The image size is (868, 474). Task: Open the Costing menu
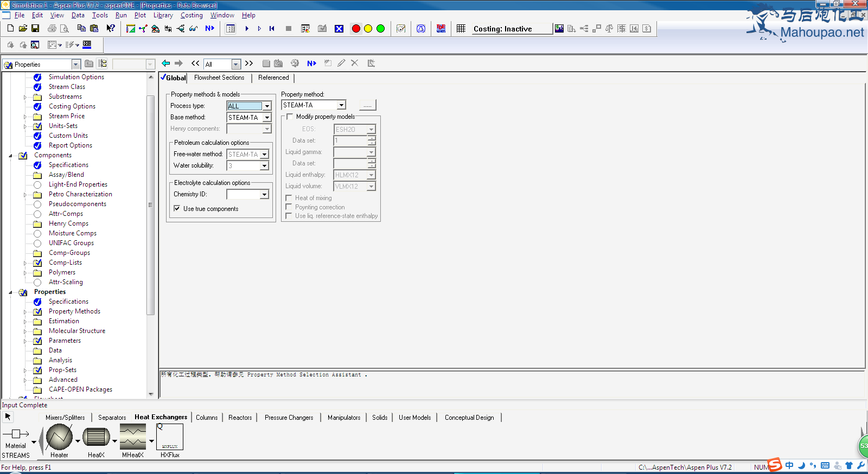[192, 15]
